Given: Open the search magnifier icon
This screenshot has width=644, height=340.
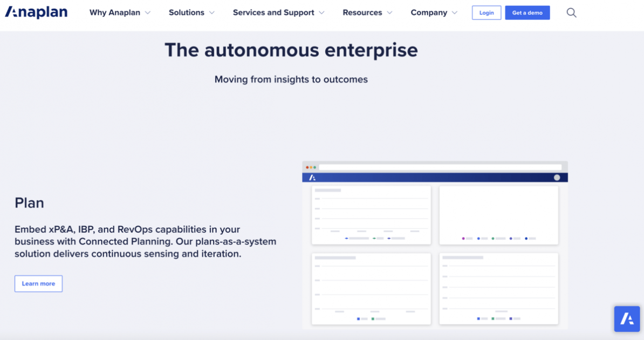Looking at the screenshot, I should [x=571, y=12].
